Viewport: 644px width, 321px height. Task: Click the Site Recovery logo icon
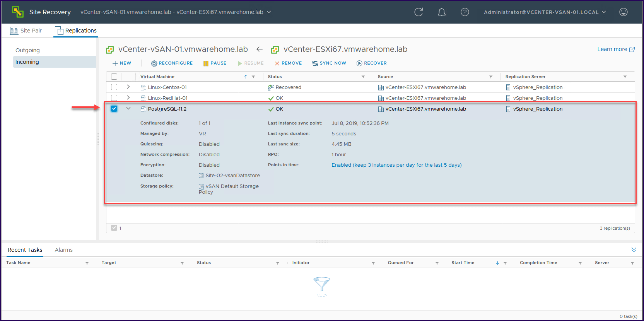pyautogui.click(x=17, y=12)
